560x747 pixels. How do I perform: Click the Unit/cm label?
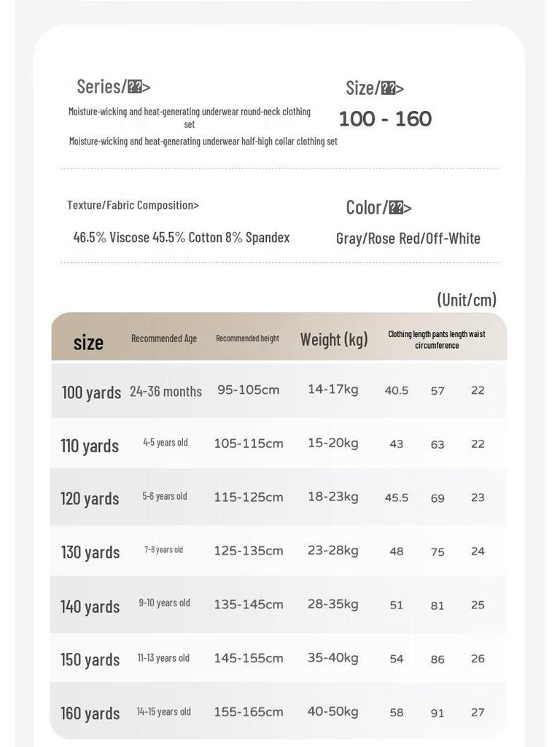[467, 300]
